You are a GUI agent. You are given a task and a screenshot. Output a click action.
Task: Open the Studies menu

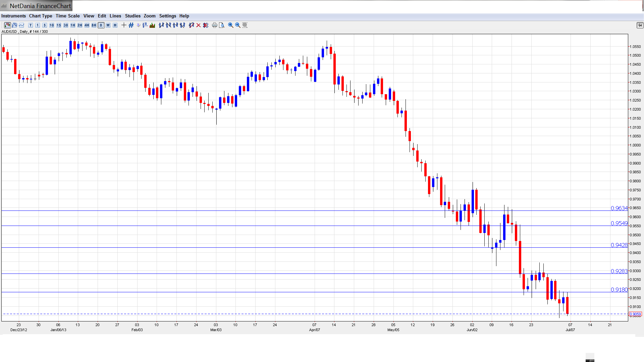click(132, 16)
